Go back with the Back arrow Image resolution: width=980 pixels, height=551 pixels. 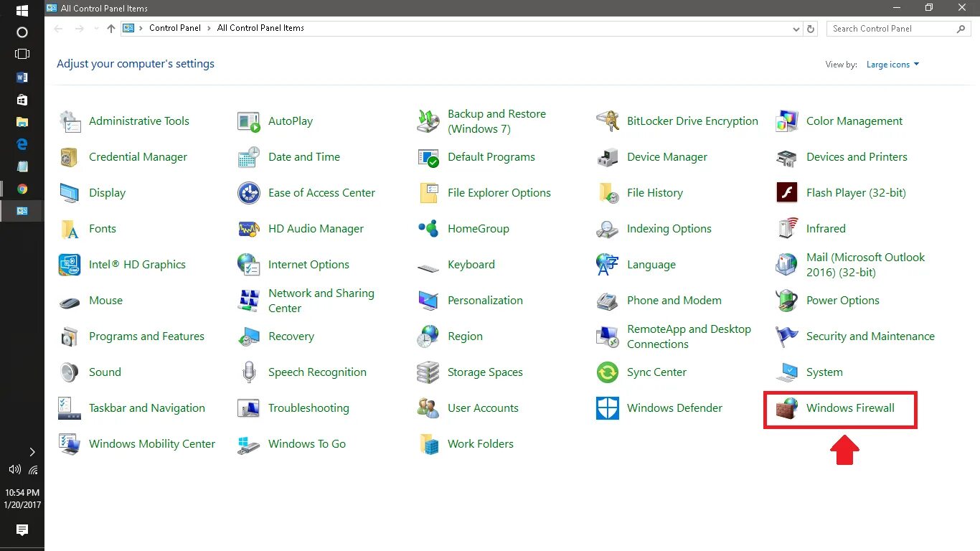point(58,29)
